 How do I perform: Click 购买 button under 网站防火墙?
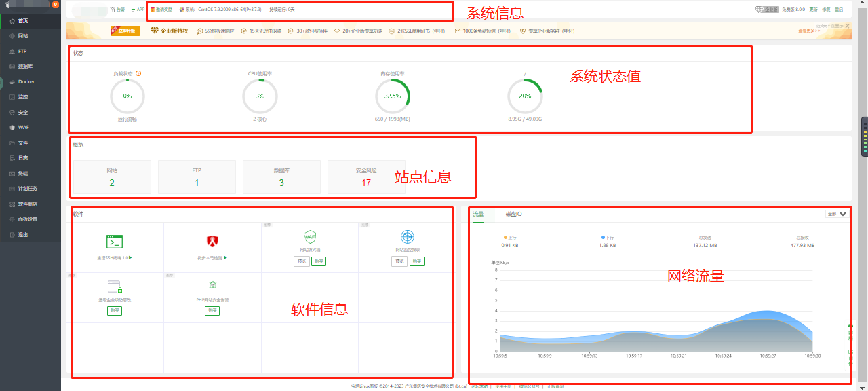coord(319,261)
